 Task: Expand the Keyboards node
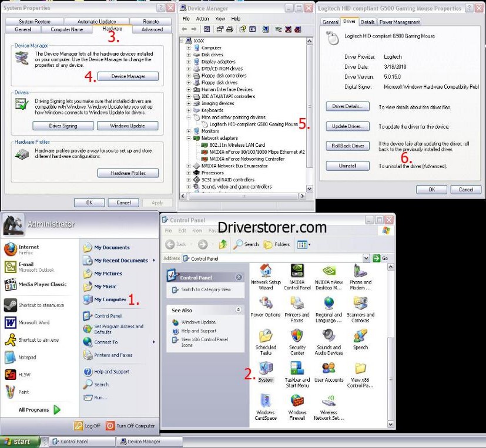[189, 110]
